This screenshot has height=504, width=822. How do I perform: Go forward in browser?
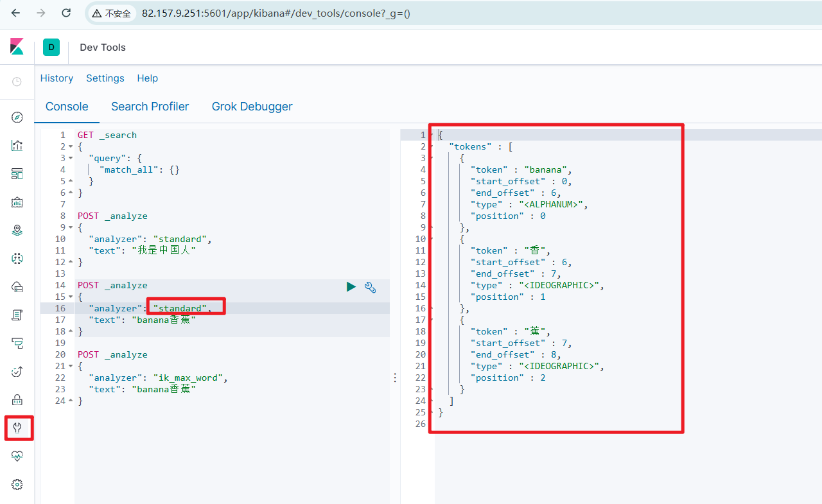pos(41,13)
